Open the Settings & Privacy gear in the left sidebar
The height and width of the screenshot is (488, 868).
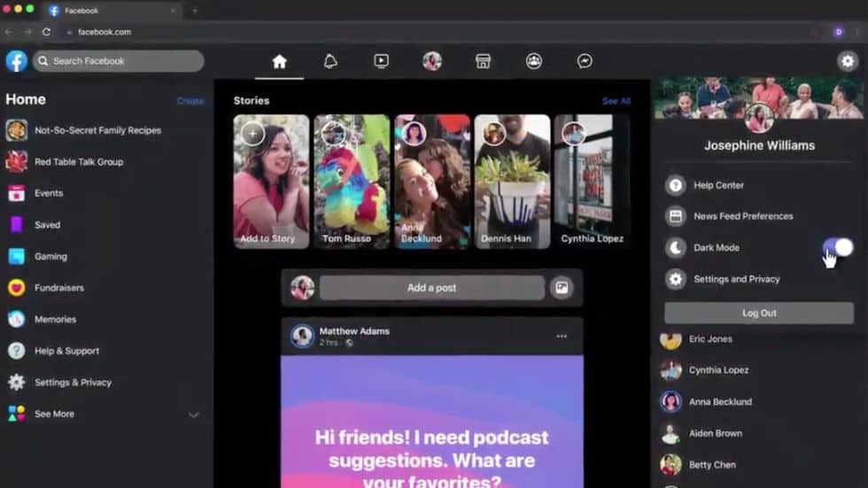click(x=16, y=383)
